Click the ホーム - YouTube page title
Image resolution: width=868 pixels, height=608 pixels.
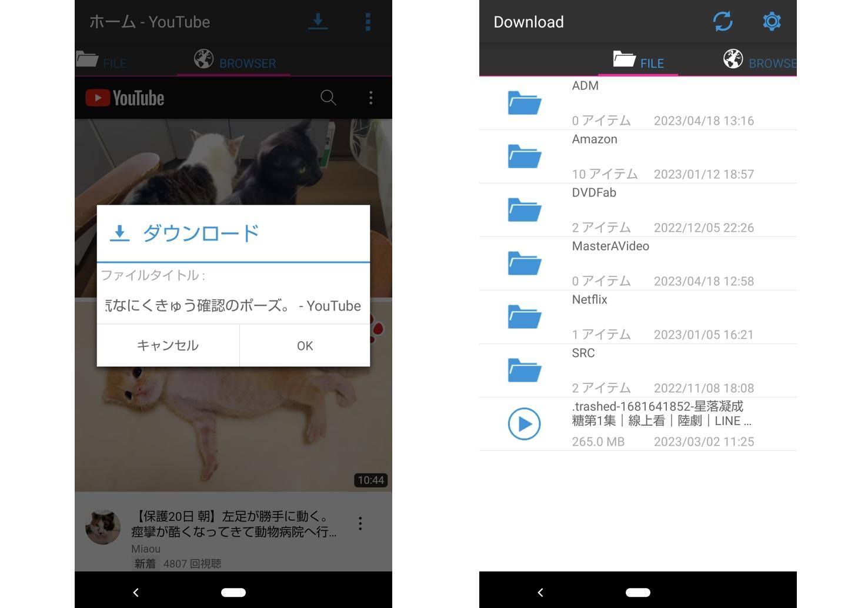149,22
